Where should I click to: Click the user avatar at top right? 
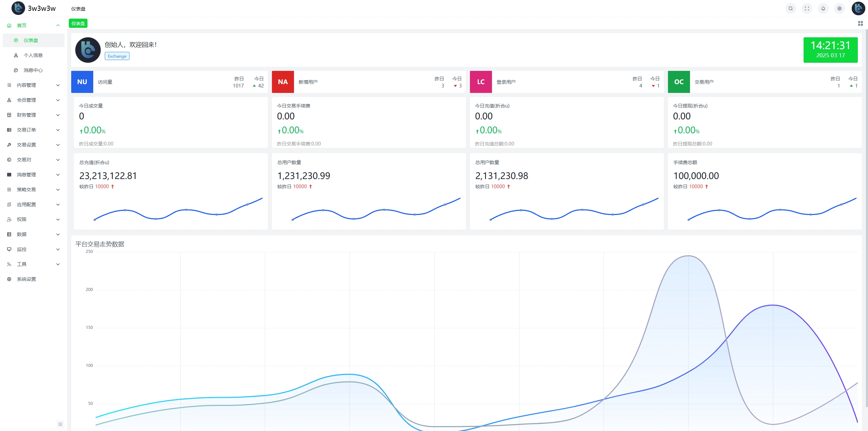[858, 8]
